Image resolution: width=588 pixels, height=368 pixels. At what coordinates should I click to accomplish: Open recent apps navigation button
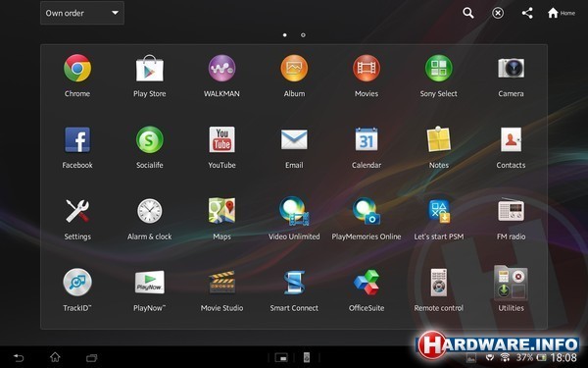(x=92, y=358)
